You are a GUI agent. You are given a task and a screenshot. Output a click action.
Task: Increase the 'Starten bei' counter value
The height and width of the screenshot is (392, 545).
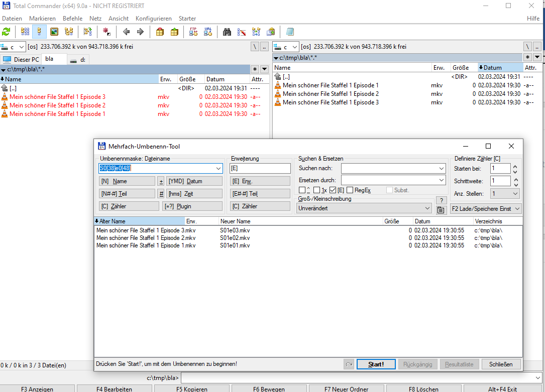pyautogui.click(x=515, y=167)
